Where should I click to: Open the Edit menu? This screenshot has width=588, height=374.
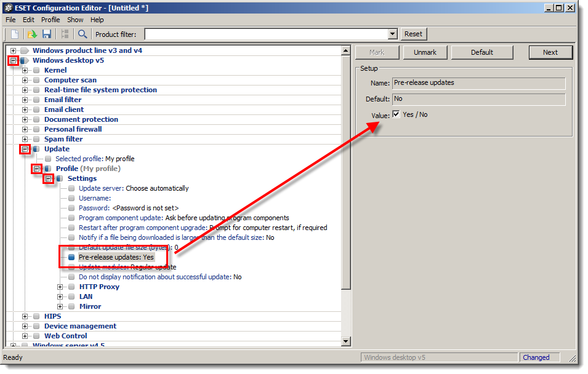28,20
